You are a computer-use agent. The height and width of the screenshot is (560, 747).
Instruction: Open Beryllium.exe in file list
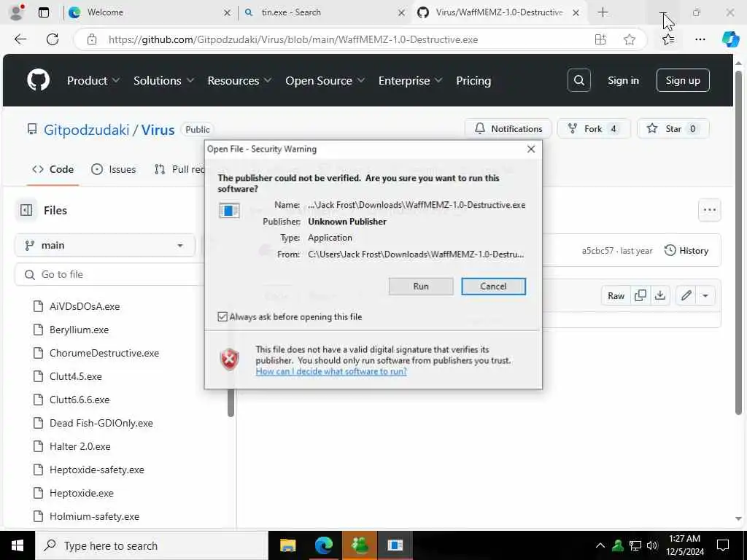pos(79,330)
